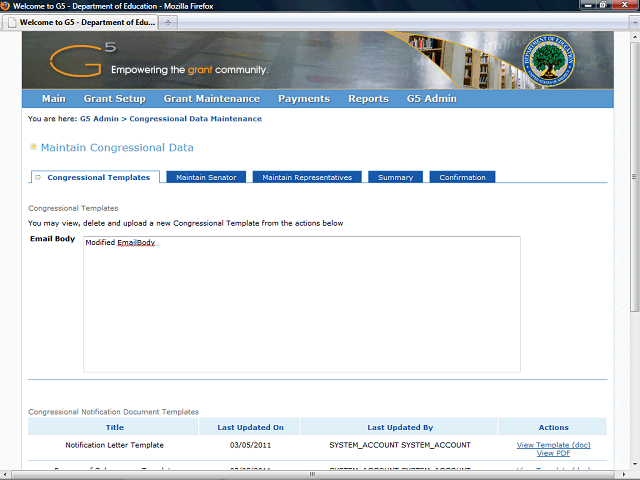640x480 pixels.
Task: Click the G5 logo in banner
Action: coord(83,60)
